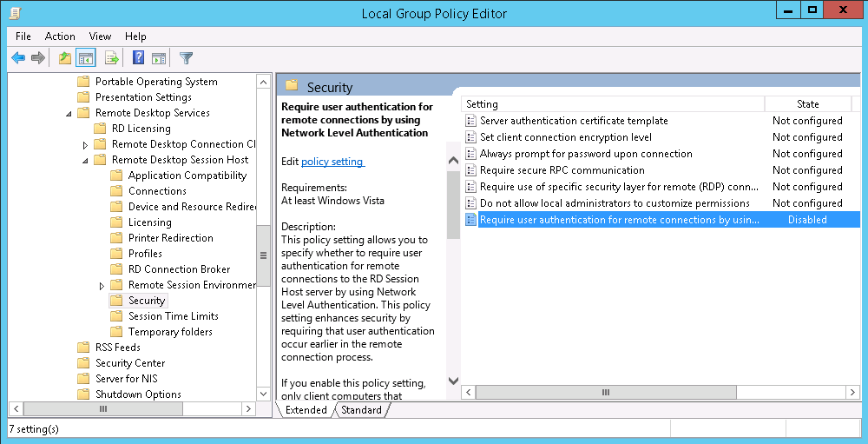868x444 pixels.
Task: Select Server authentication certificate template policy icon
Action: (471, 121)
